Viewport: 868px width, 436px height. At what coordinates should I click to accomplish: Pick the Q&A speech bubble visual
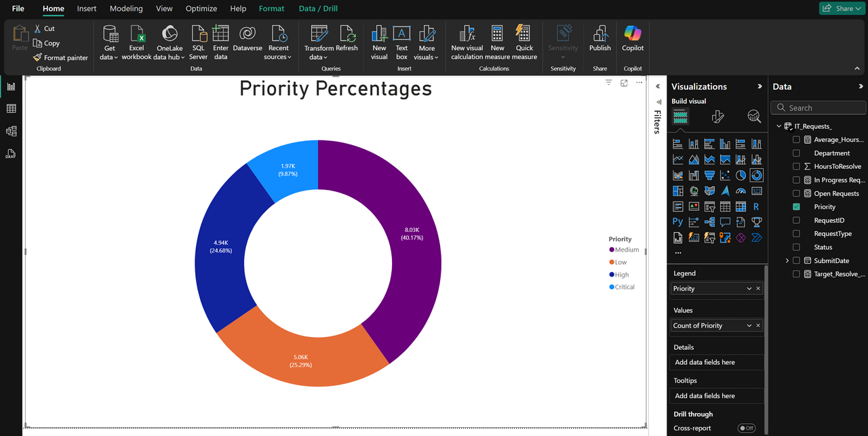pos(725,222)
